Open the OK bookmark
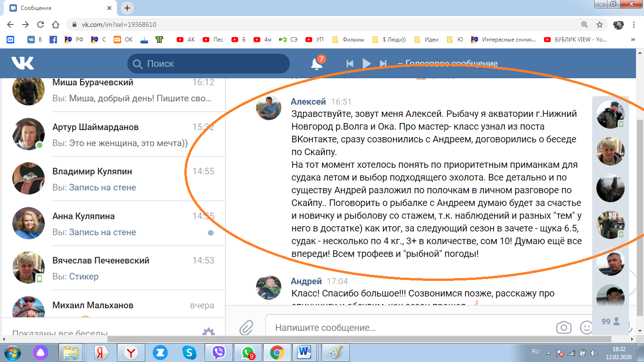 (x=123, y=40)
